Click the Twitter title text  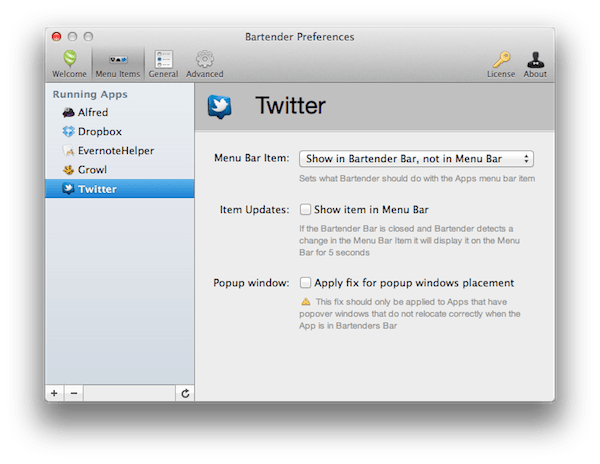[x=290, y=106]
